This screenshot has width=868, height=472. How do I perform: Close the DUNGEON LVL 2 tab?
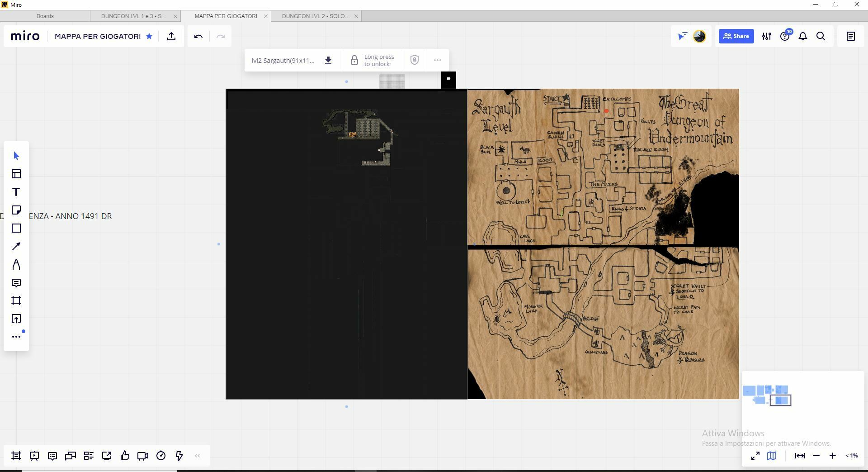[x=356, y=16]
